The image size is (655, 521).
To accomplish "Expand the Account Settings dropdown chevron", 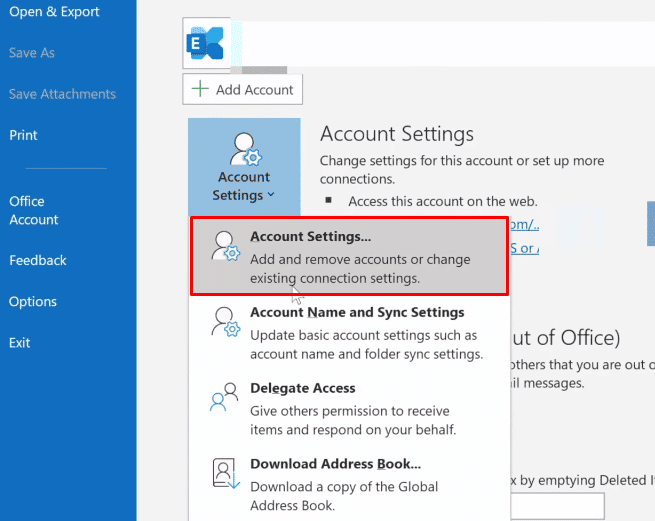I will pos(271,194).
